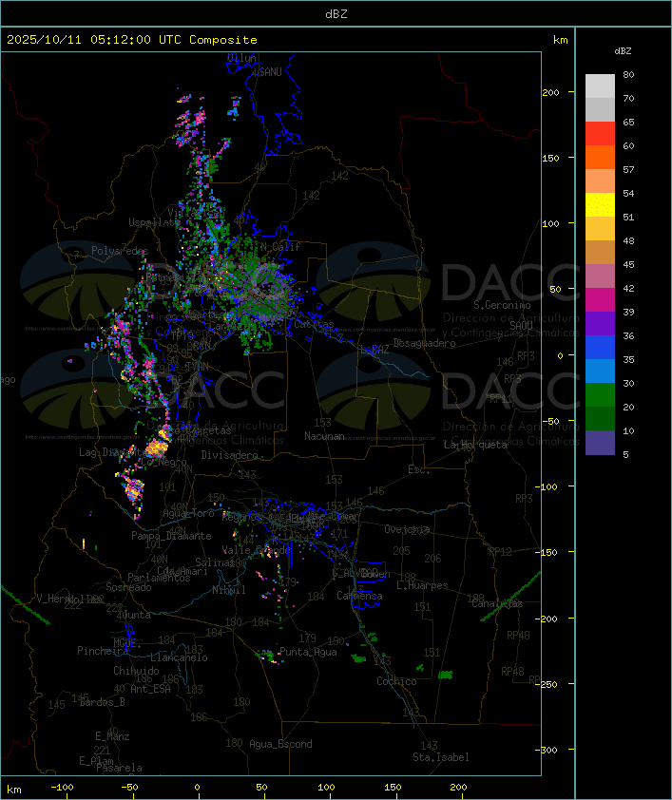This screenshot has width=672, height=800.
Task: Click the 'Pampa_Diamante' place label
Action: (171, 536)
